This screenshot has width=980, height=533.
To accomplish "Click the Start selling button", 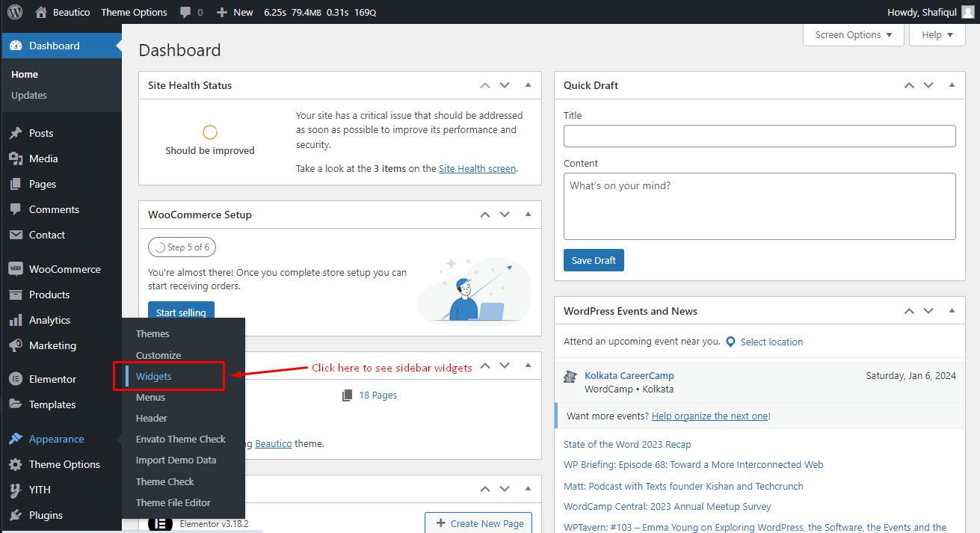I will pos(181,312).
